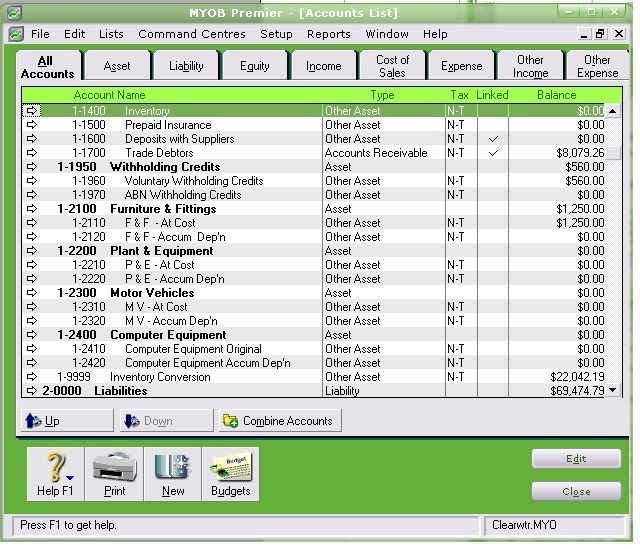Screen dimensions: 640x549
Task: Open Trade Debtors using its zoom arrow
Action: click(31, 153)
